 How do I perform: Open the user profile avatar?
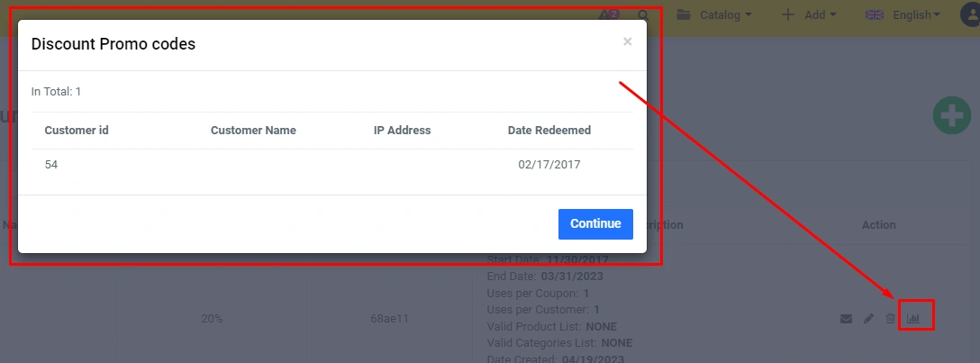pos(973,15)
